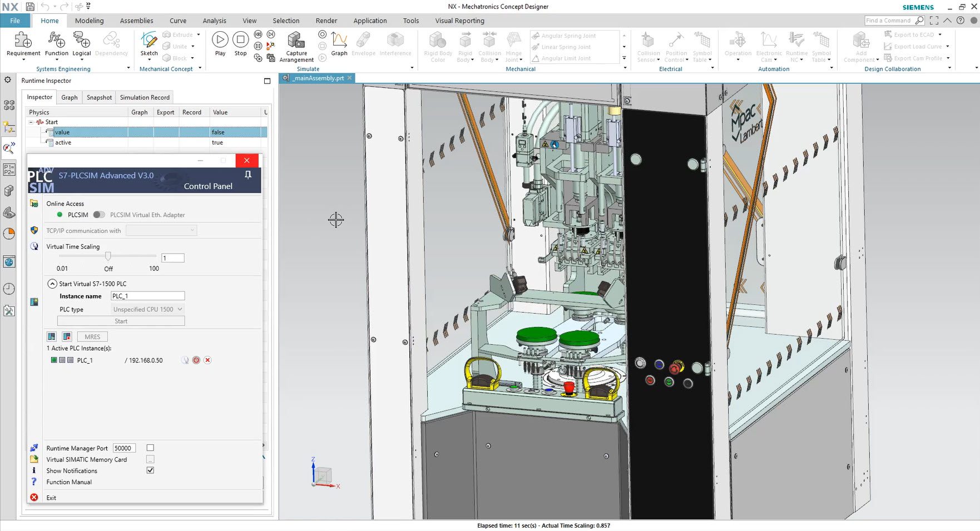Switch to Snapshot tab in Runtime Inspector
The height and width of the screenshot is (531, 980).
point(99,97)
